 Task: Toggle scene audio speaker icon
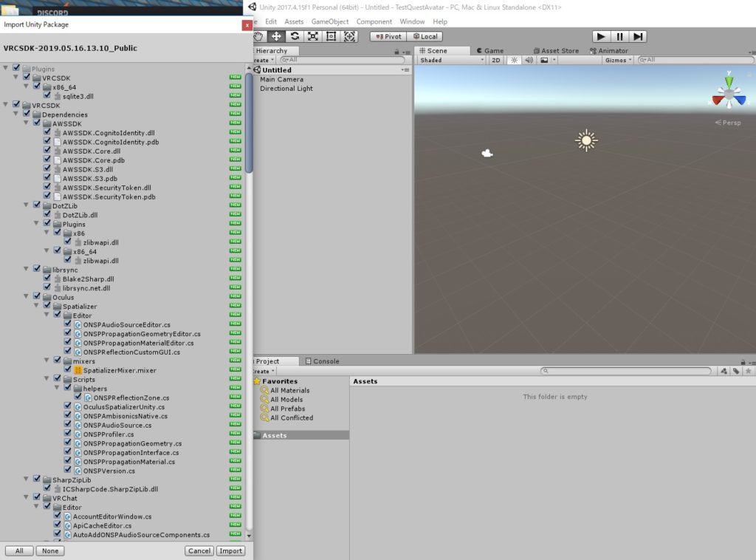529,60
